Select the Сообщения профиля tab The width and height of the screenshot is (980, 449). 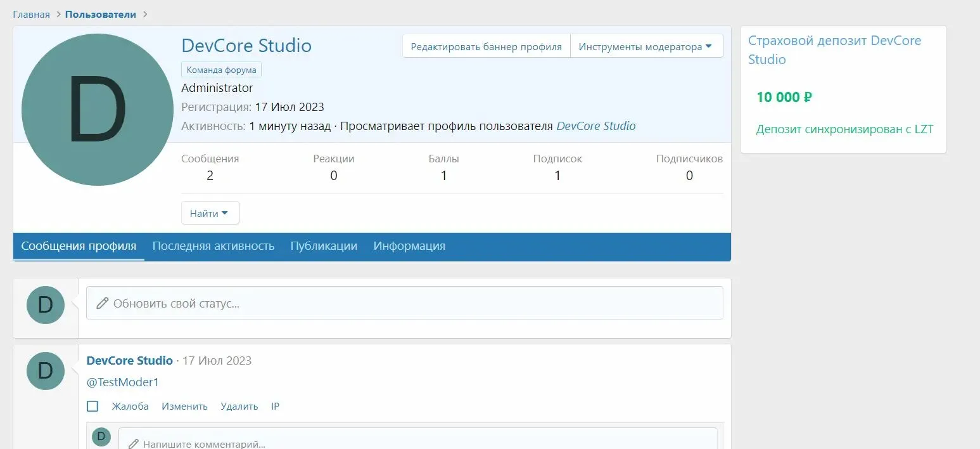[79, 246]
